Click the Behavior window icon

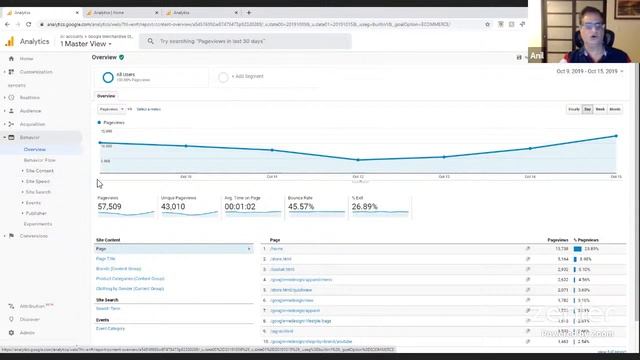coord(11,138)
